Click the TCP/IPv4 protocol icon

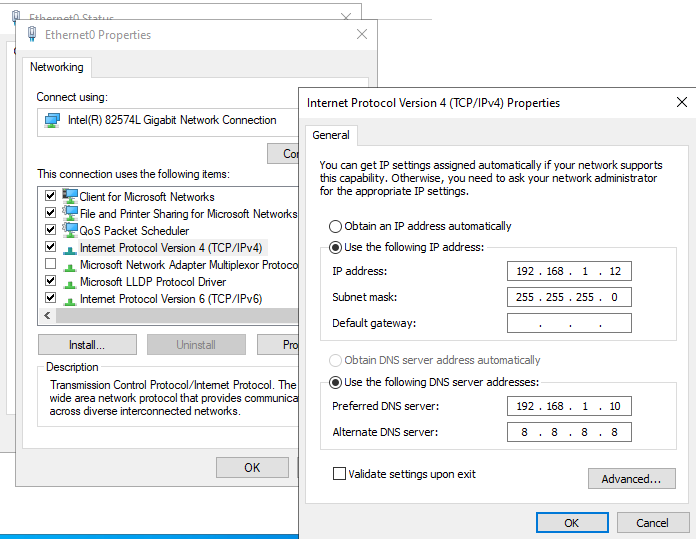coord(70,250)
